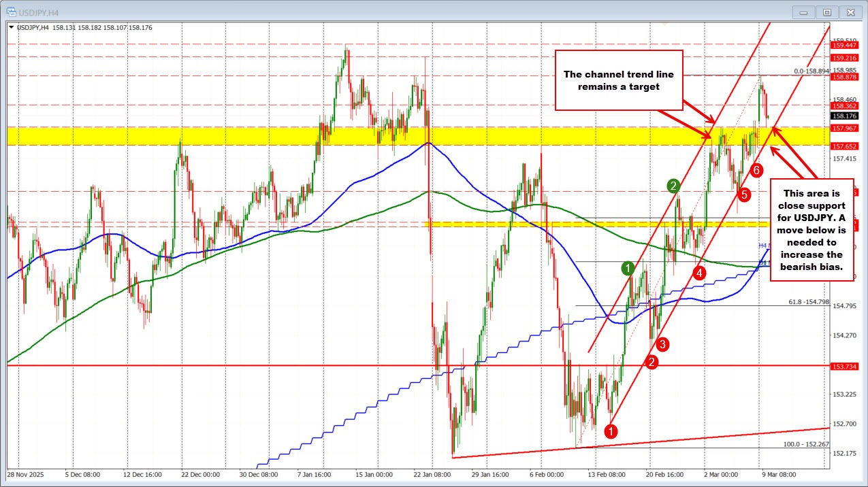Image resolution: width=868 pixels, height=487 pixels.
Task: Select red numbered marker 1 near the February low
Action: [611, 431]
